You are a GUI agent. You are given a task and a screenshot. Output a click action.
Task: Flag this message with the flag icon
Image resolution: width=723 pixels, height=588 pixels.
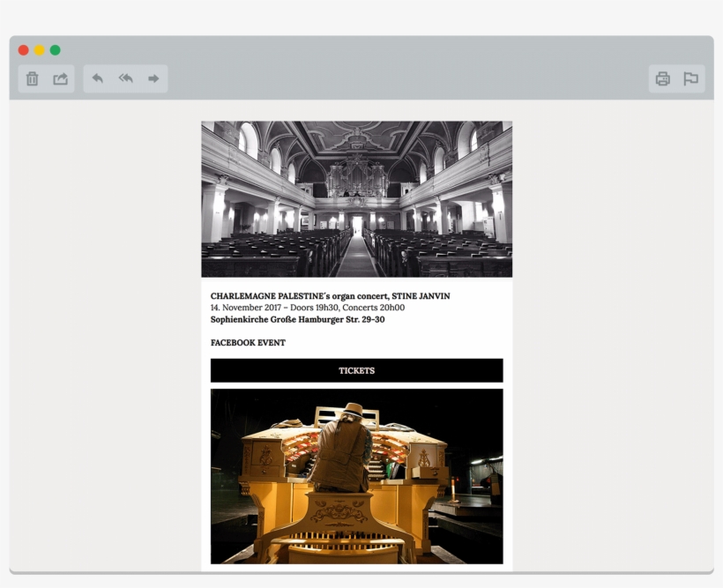[x=690, y=79]
